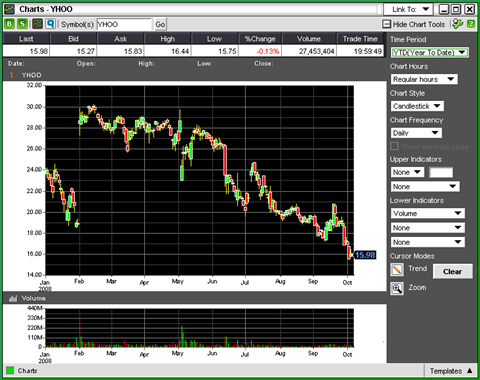Screen dimensions: 480x380
Task: Click the Ask column header
Action: pos(121,39)
